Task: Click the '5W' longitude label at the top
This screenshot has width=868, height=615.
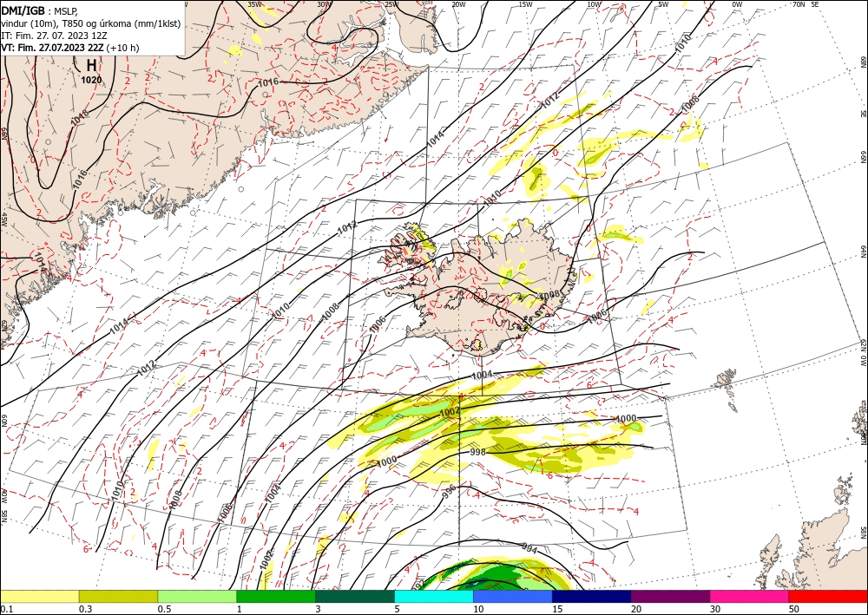Action: (663, 3)
